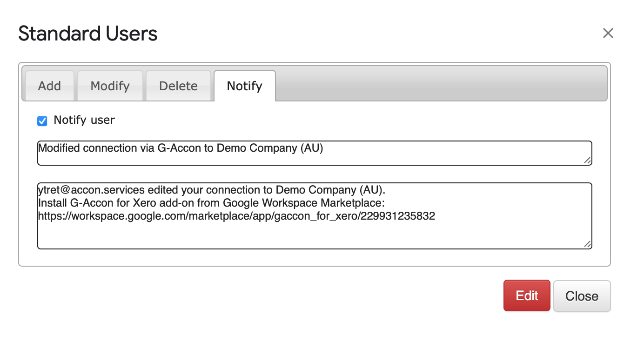Viewport: 644px width, 349px height.
Task: Click empty blank area below message URL
Action: (279, 235)
